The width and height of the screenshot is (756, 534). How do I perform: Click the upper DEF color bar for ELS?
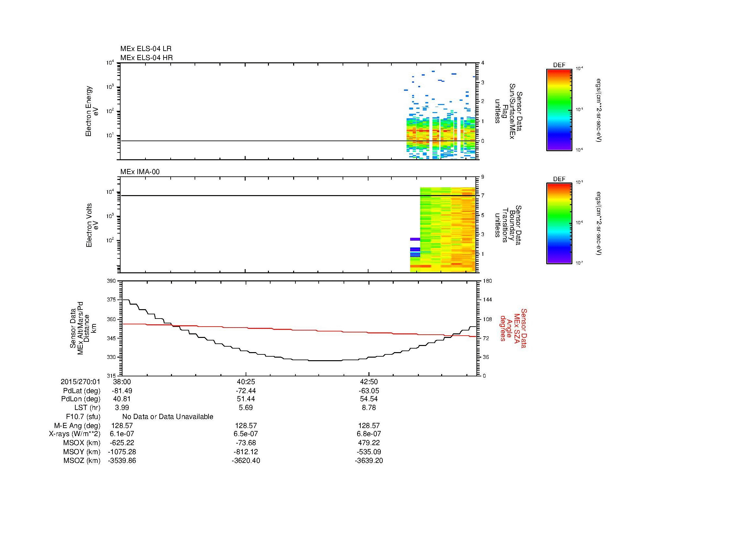(559, 110)
